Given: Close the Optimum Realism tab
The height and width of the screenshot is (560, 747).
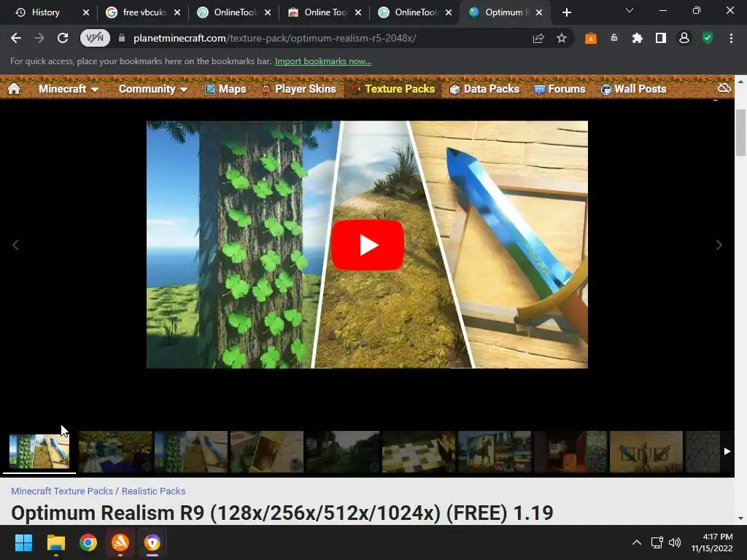Looking at the screenshot, I should [x=539, y=12].
